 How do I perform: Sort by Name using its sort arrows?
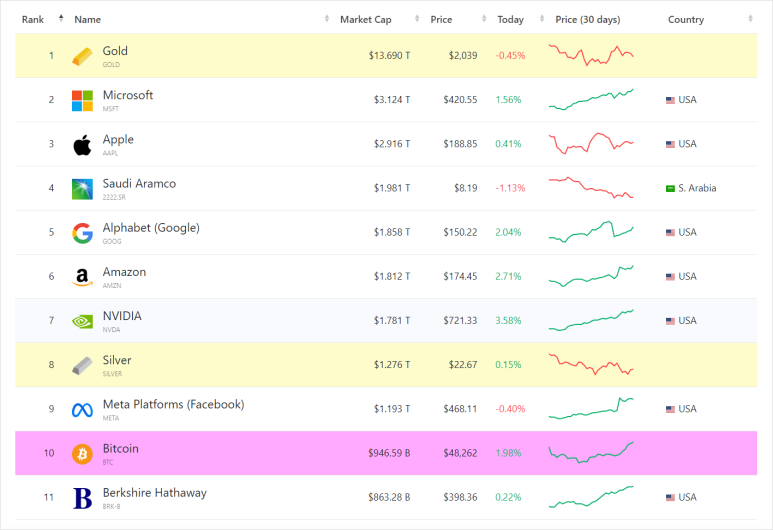pos(327,18)
